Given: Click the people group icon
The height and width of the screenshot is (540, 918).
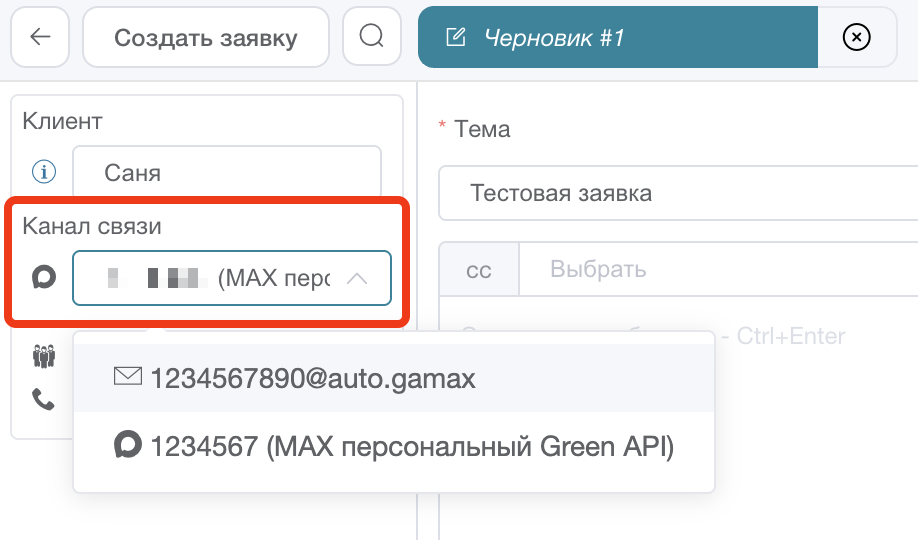Looking at the screenshot, I should point(43,357).
